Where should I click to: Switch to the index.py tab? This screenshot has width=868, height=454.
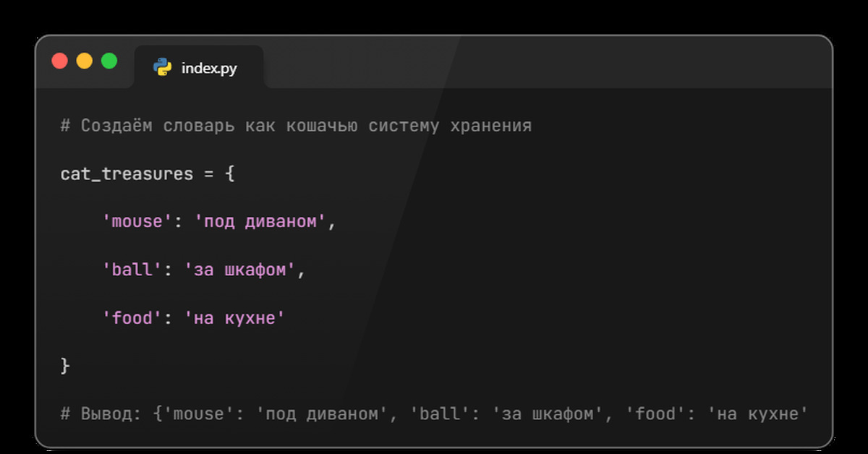(x=208, y=69)
